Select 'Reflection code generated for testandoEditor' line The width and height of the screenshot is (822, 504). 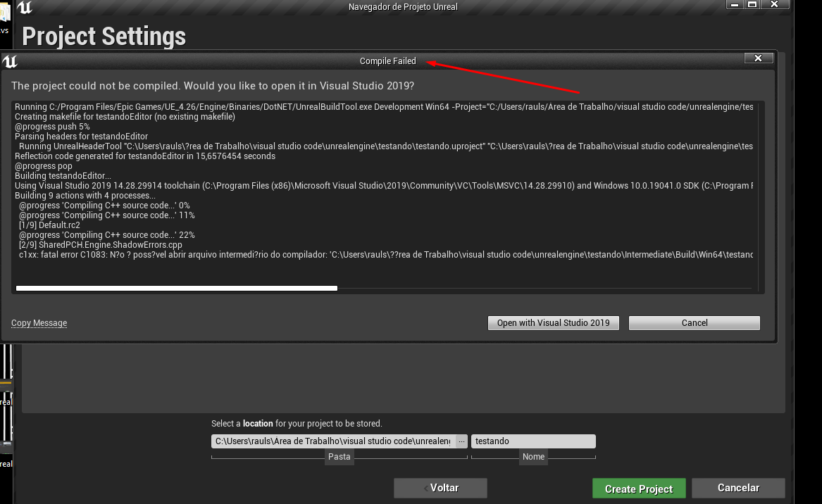pos(145,156)
